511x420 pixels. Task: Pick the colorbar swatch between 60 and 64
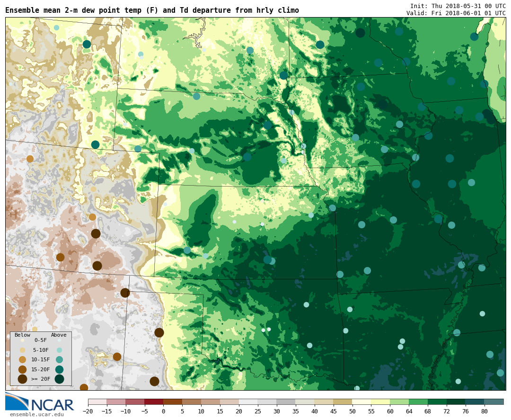399,402
